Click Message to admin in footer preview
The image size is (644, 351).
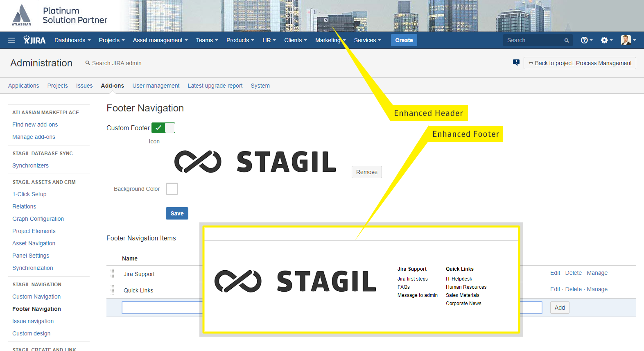(418, 295)
